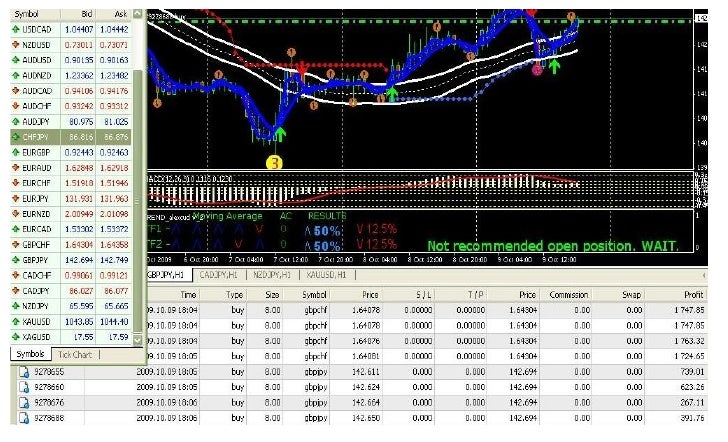Click the GBPCHF down-arrow icon
Image resolution: width=728 pixels, height=442 pixels.
pyautogui.click(x=15, y=244)
